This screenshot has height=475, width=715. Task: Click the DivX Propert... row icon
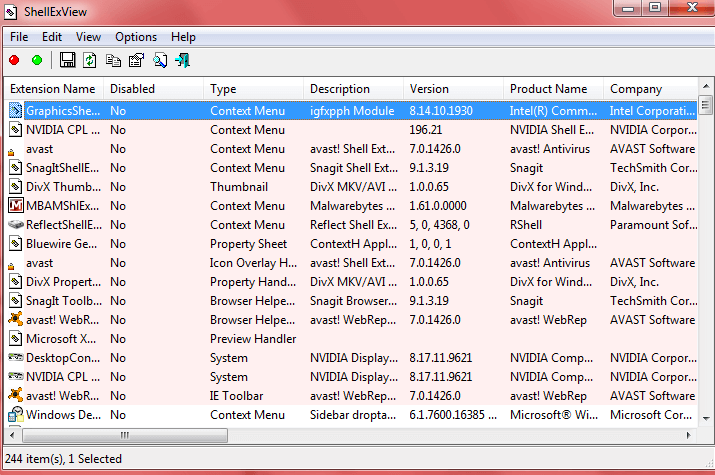pos(16,282)
